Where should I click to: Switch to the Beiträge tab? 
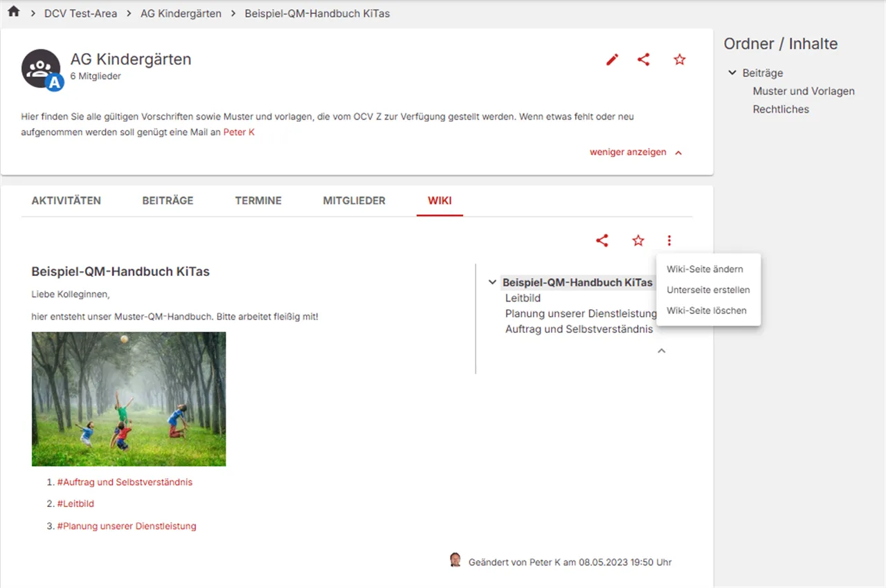tap(168, 201)
